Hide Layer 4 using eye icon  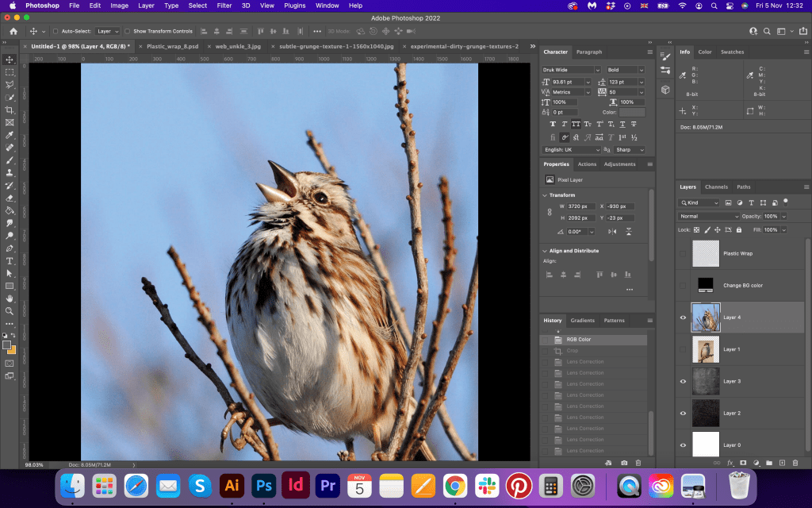(x=684, y=317)
